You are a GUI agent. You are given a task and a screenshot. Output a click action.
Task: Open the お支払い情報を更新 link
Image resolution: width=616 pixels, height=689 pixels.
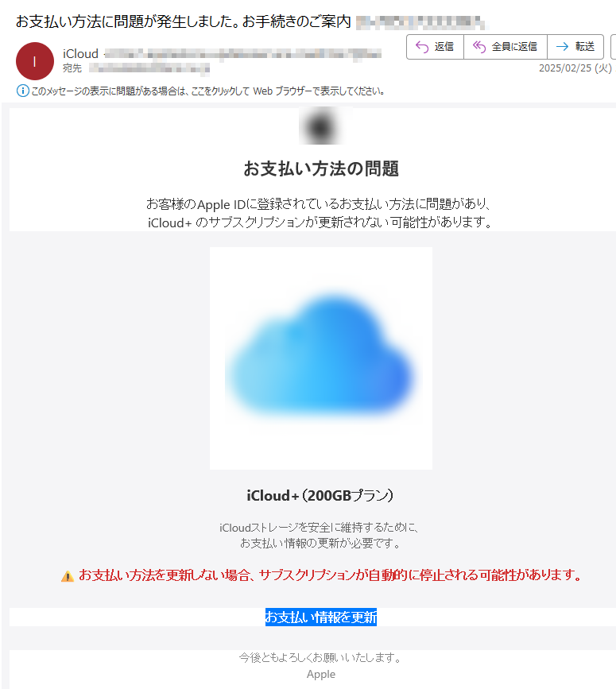[x=321, y=617]
